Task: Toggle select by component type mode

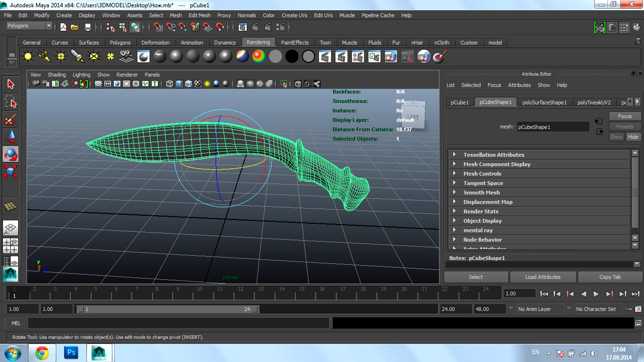Action: (x=135, y=27)
